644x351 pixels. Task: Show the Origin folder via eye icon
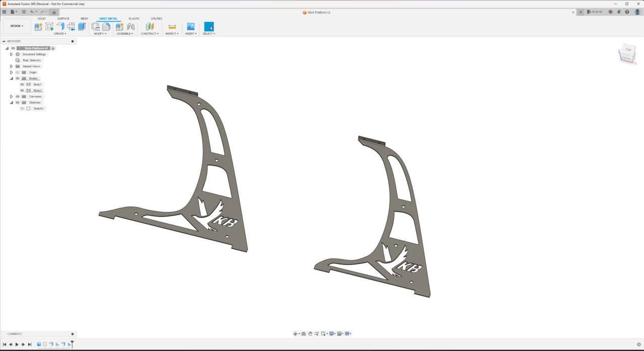click(18, 72)
